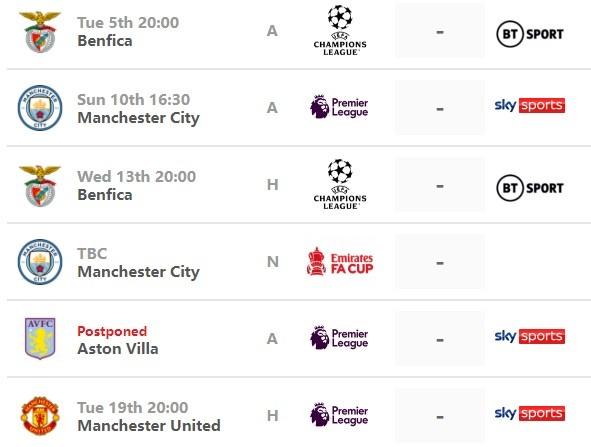The image size is (591, 447).
Task: Click the Benfica crest for Tue 5th fixture
Action: coord(40,32)
